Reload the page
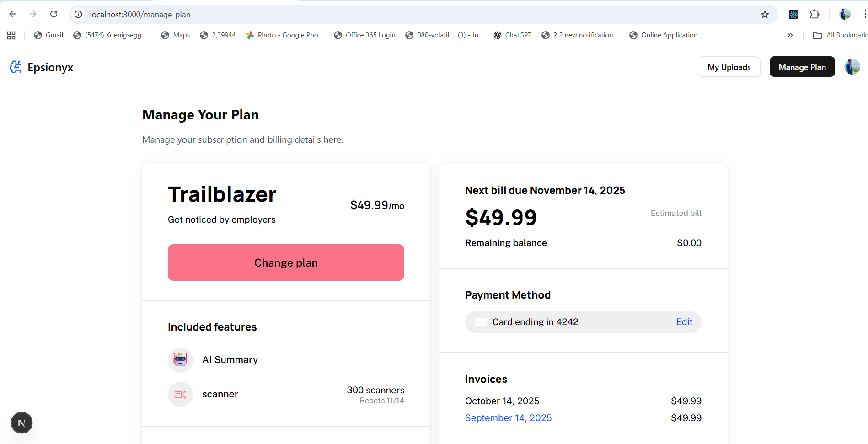The image size is (868, 444). pyautogui.click(x=54, y=15)
